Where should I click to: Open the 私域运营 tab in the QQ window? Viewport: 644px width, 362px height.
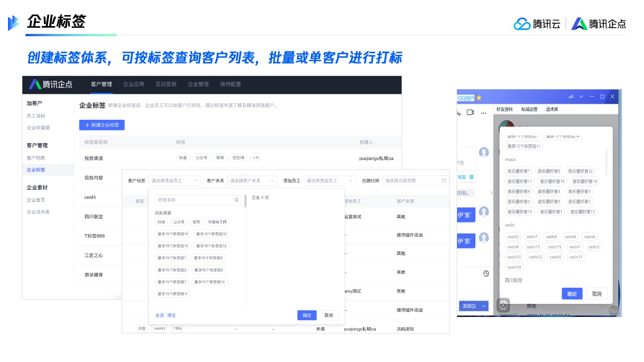coord(529,109)
